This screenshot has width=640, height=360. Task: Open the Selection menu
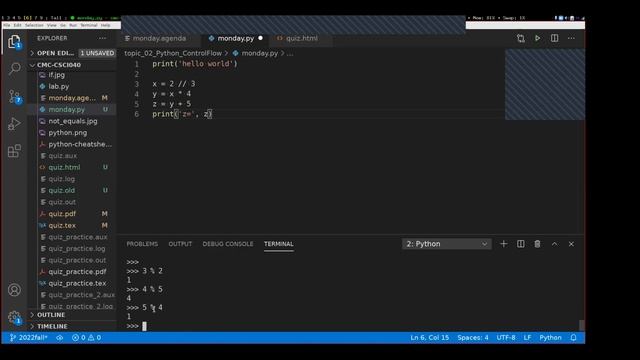[34, 25]
